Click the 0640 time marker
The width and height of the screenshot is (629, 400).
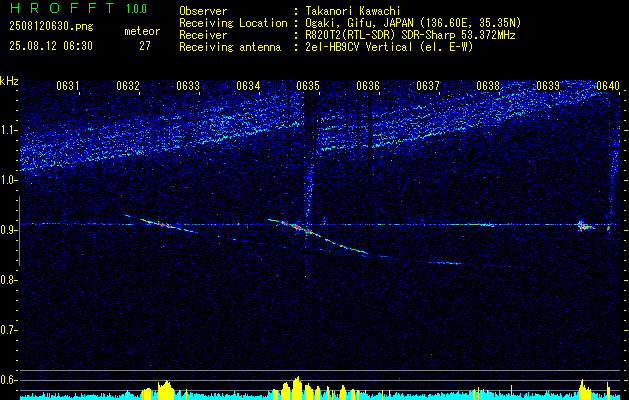click(608, 86)
